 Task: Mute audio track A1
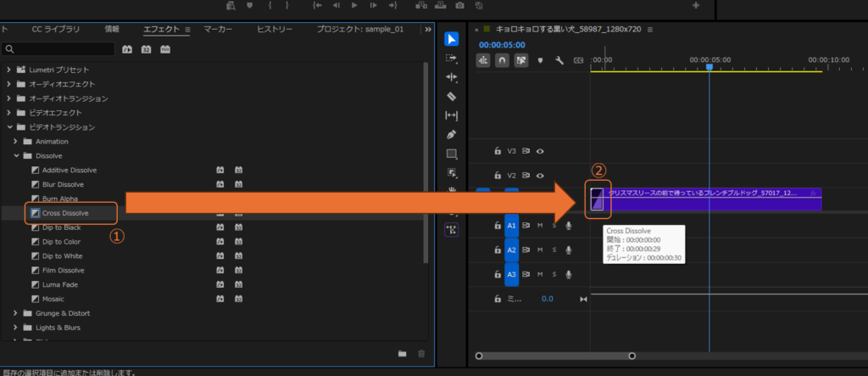tap(540, 226)
